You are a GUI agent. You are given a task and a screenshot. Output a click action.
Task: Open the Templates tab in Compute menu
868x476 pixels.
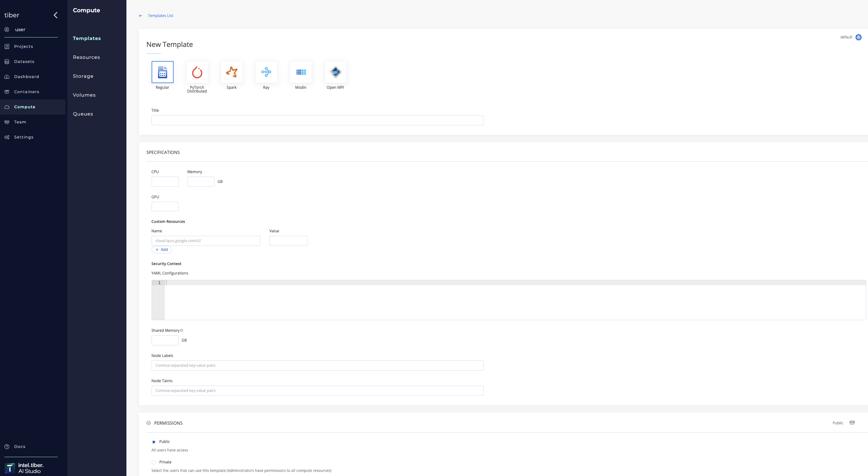pyautogui.click(x=87, y=38)
